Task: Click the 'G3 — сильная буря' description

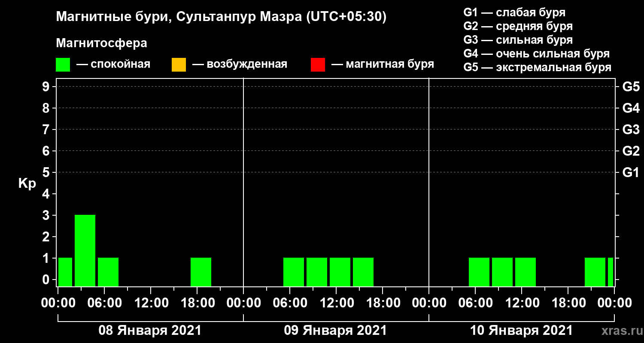Action: [518, 40]
